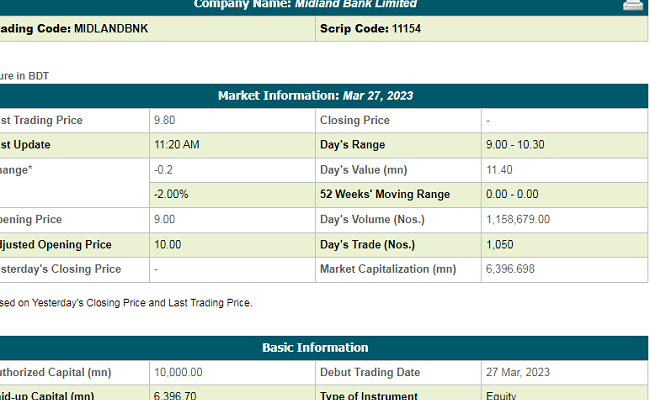Click the Opening Price value 9.00

[x=165, y=219]
